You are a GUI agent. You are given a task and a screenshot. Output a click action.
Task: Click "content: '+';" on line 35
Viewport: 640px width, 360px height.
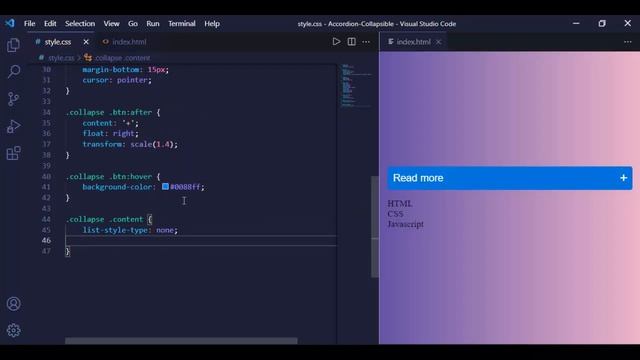[x=110, y=123]
